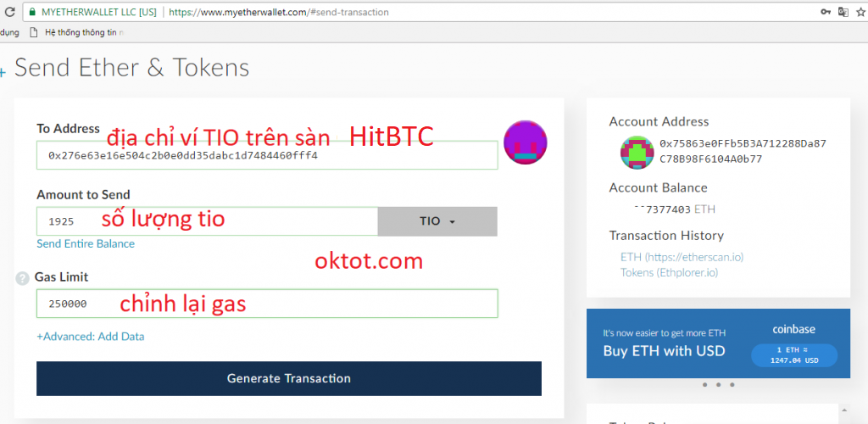Click the green padlock security icon

click(32, 12)
